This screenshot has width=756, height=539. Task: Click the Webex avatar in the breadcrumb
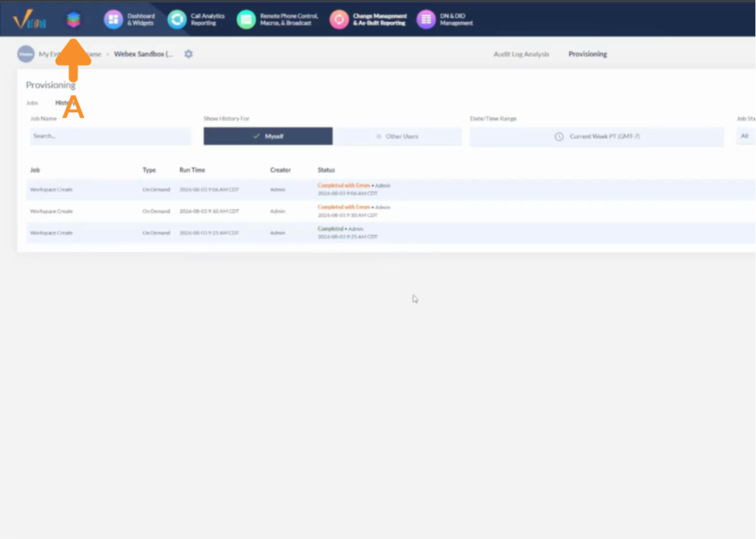click(x=26, y=54)
